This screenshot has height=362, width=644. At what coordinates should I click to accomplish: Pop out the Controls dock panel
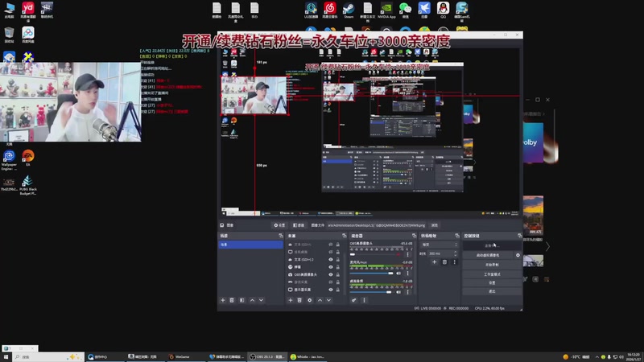coord(519,236)
